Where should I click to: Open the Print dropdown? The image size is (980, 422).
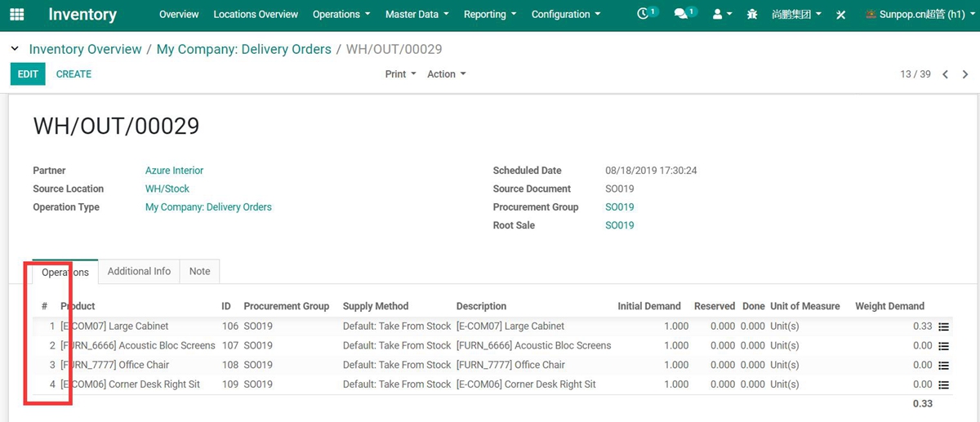pyautogui.click(x=400, y=74)
